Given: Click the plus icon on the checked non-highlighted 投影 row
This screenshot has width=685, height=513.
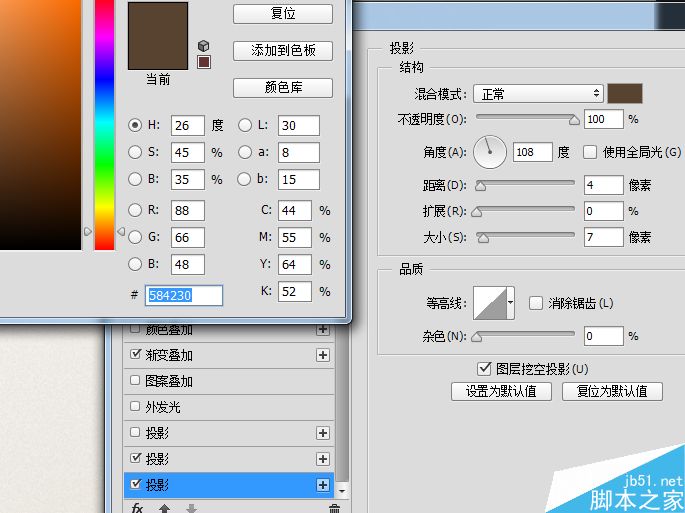Looking at the screenshot, I should 323,459.
